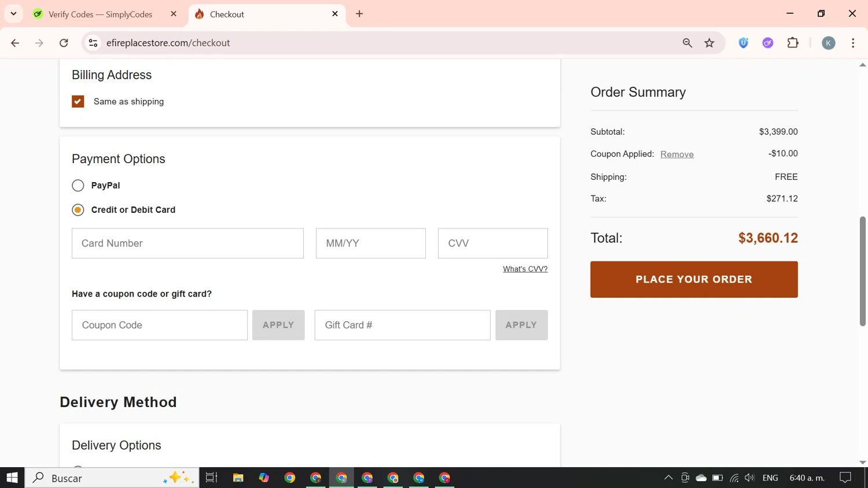Image resolution: width=868 pixels, height=488 pixels.
Task: Remove the applied coupon
Action: tap(677, 154)
